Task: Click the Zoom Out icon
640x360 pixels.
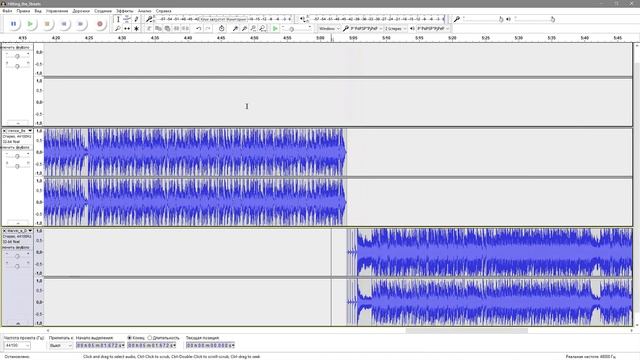Action: tap(244, 29)
